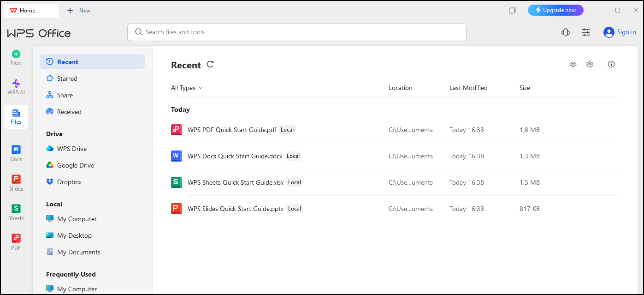This screenshot has width=644, height=295.
Task: Click the info icon near Recent
Action: (611, 64)
